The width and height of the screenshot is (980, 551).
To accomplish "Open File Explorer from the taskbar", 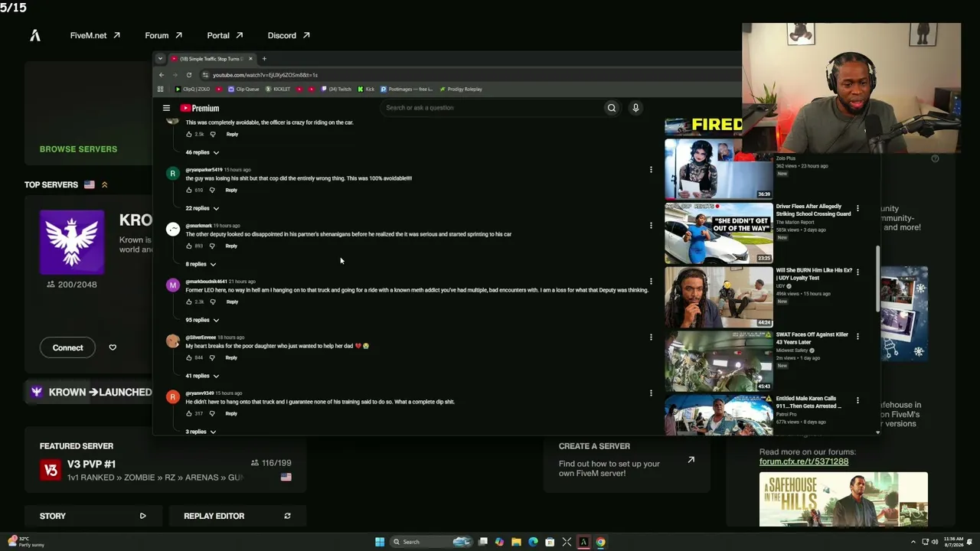I will 516,542.
